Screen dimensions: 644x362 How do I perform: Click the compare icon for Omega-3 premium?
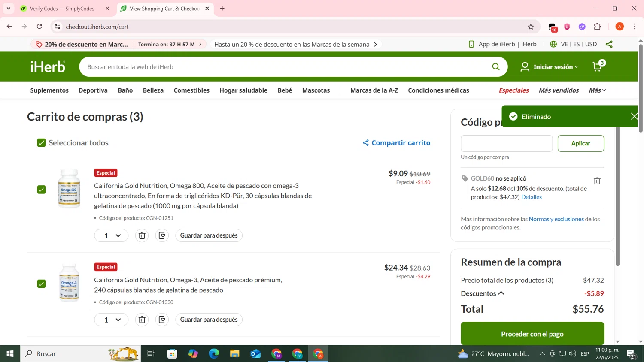click(162, 320)
